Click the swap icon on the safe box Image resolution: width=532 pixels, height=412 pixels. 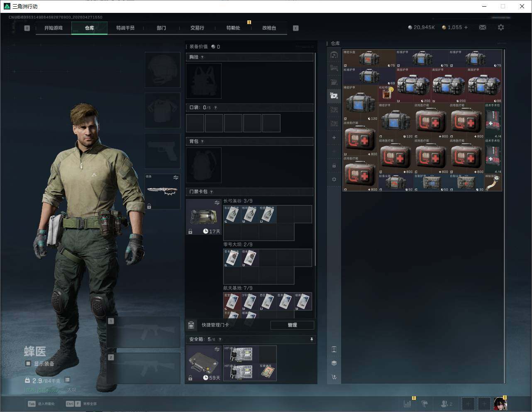pos(217,350)
